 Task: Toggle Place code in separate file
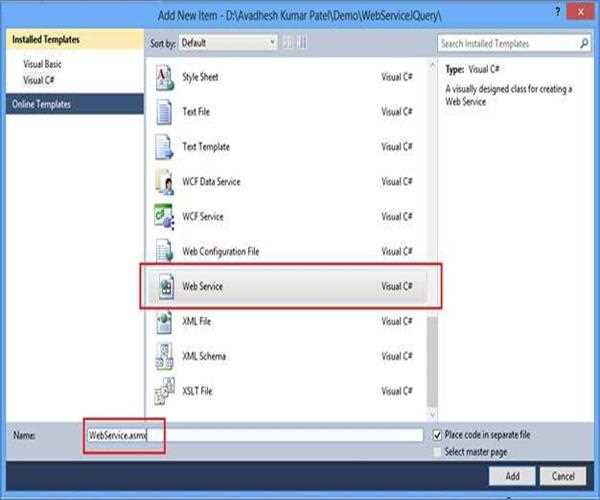pos(437,435)
